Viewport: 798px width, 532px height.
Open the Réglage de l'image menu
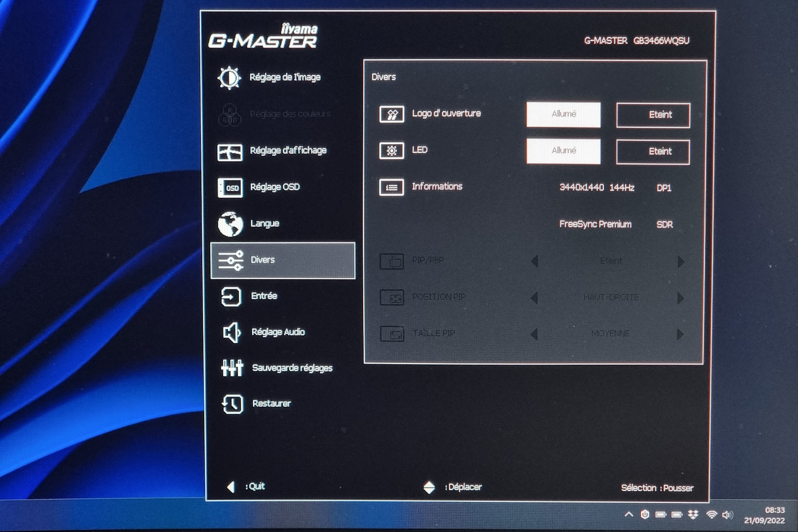(285, 77)
